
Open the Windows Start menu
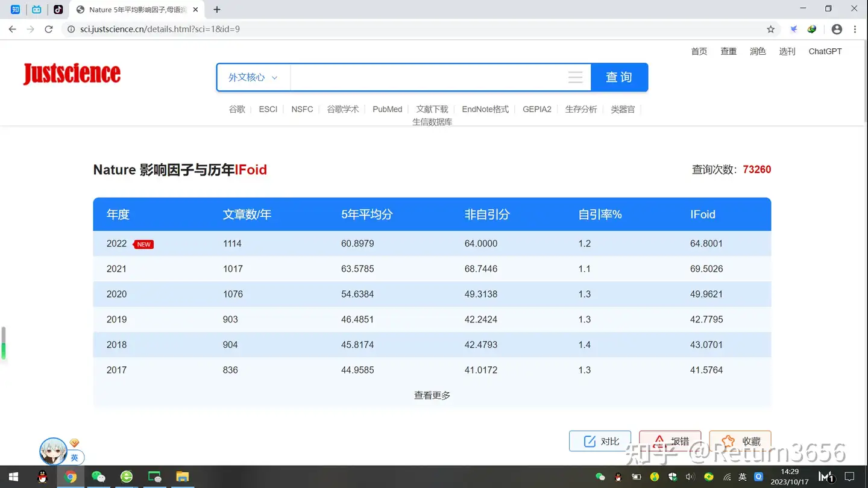14,477
